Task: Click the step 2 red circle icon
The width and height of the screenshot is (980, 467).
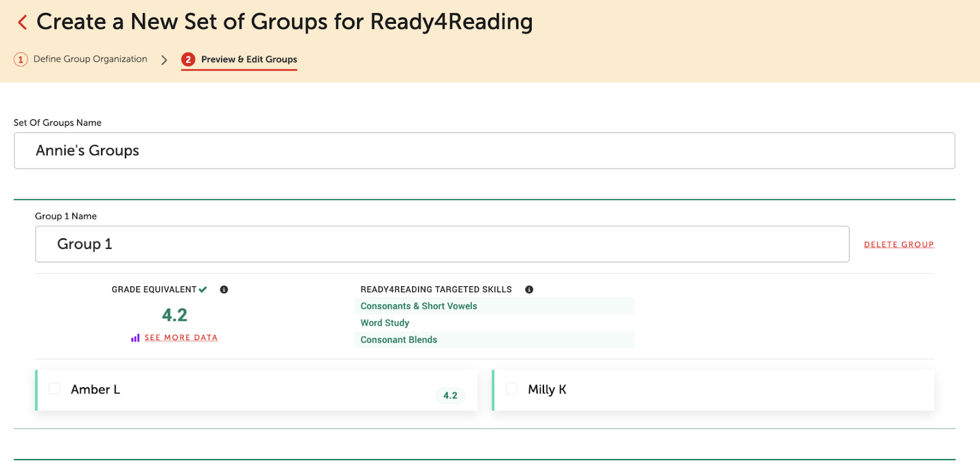Action: (188, 59)
